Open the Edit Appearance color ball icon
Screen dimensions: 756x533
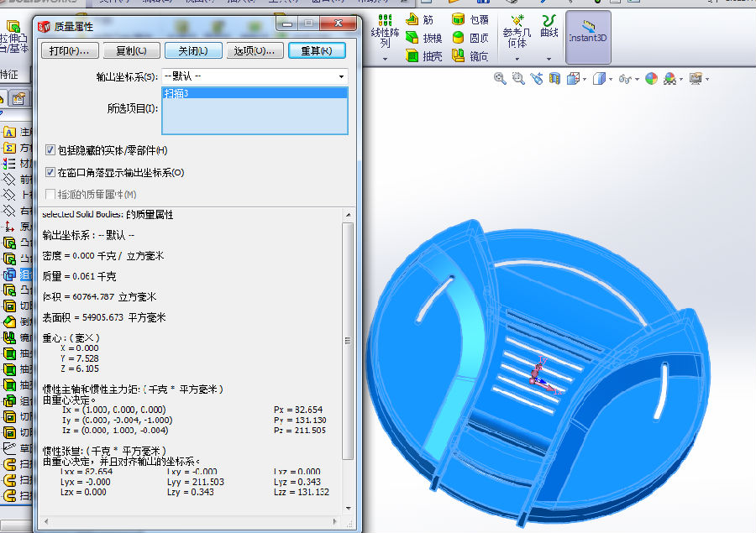click(x=651, y=79)
